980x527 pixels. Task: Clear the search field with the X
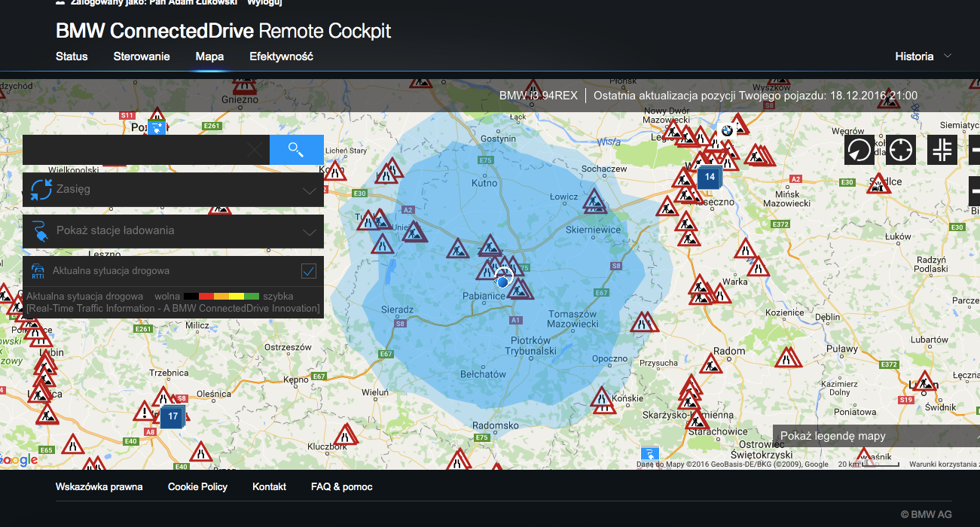pyautogui.click(x=255, y=151)
